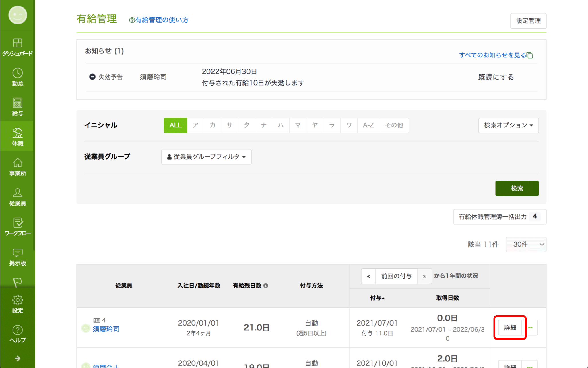Select the ヤ initial filter
This screenshot has height=368, width=588.
tap(315, 125)
